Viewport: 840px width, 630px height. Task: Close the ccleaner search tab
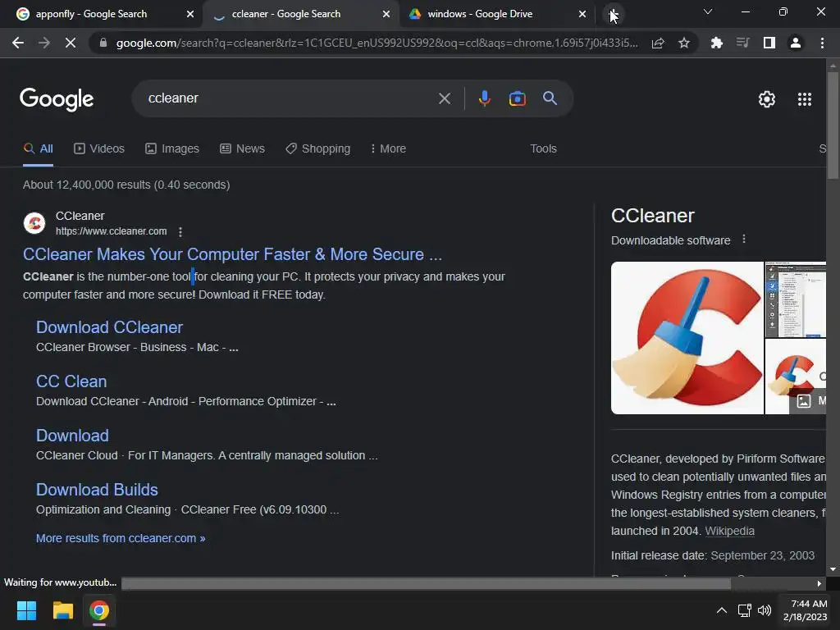click(386, 14)
